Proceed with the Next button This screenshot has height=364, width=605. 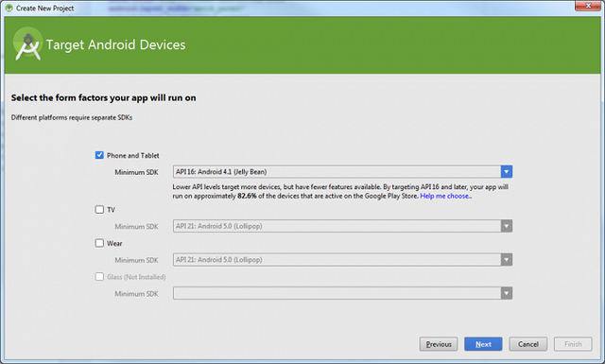[x=483, y=344]
